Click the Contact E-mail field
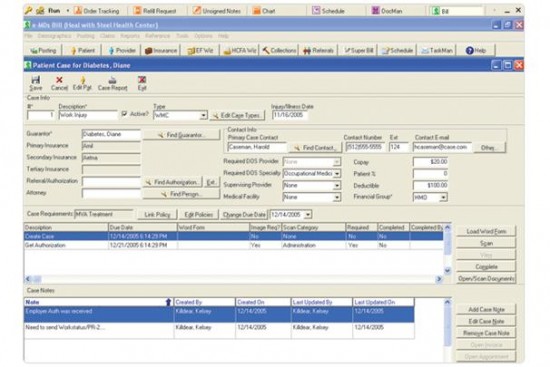Image resolution: width=550 pixels, height=367 pixels. tap(442, 147)
